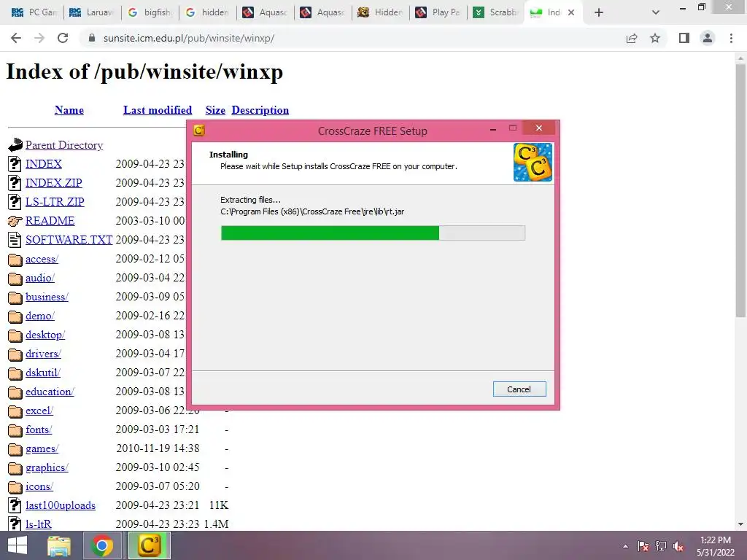
Task: Click the folder icon beside games/
Action: 15,449
